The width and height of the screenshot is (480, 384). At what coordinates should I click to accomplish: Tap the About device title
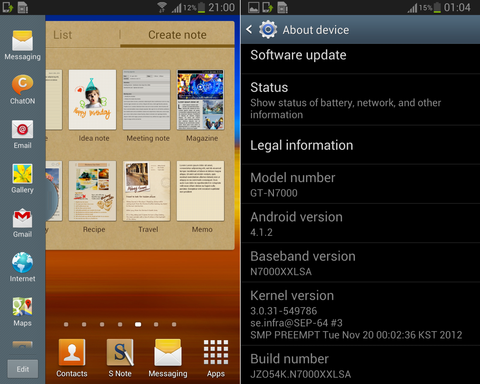tap(316, 30)
